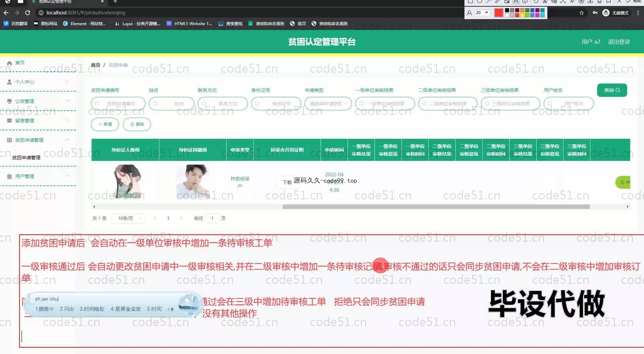Screen dimensions: 644x354
Task: Open Layui bookmark
Action: tap(138, 23)
